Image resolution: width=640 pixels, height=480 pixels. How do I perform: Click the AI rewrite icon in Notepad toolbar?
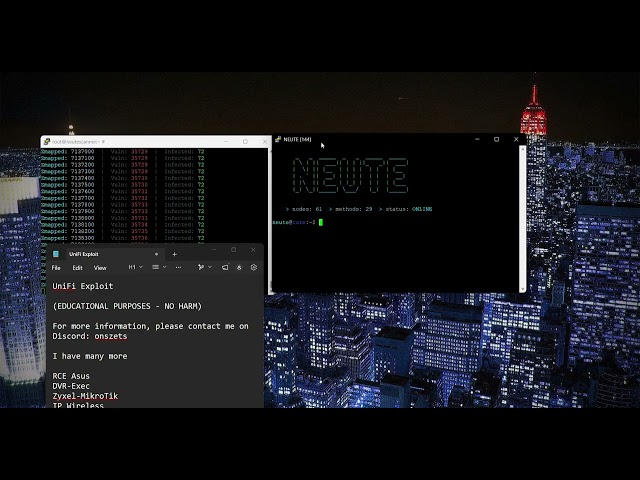point(201,267)
